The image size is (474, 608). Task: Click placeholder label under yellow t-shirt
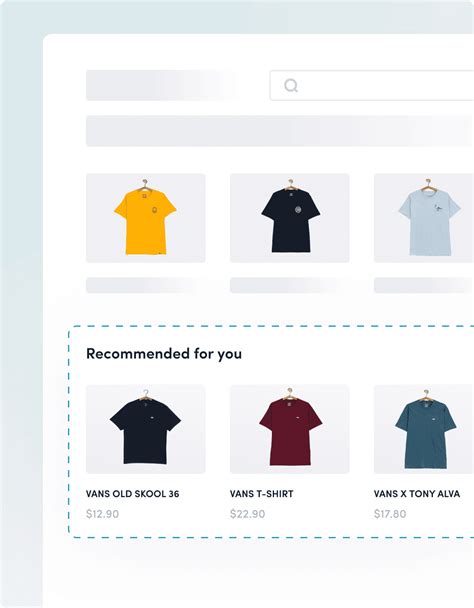point(144,285)
